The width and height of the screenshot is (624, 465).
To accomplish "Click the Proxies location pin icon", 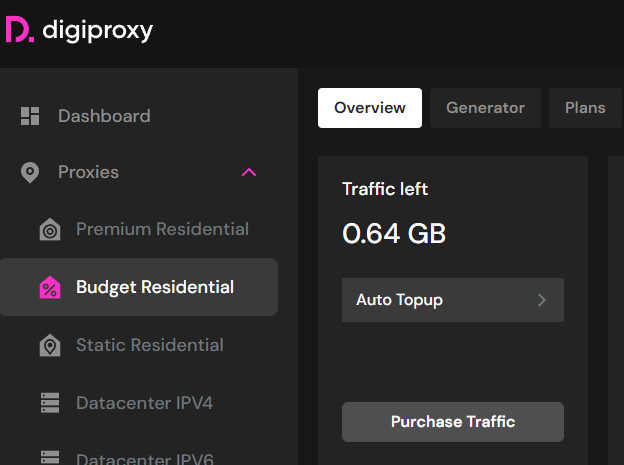I will pos(30,172).
